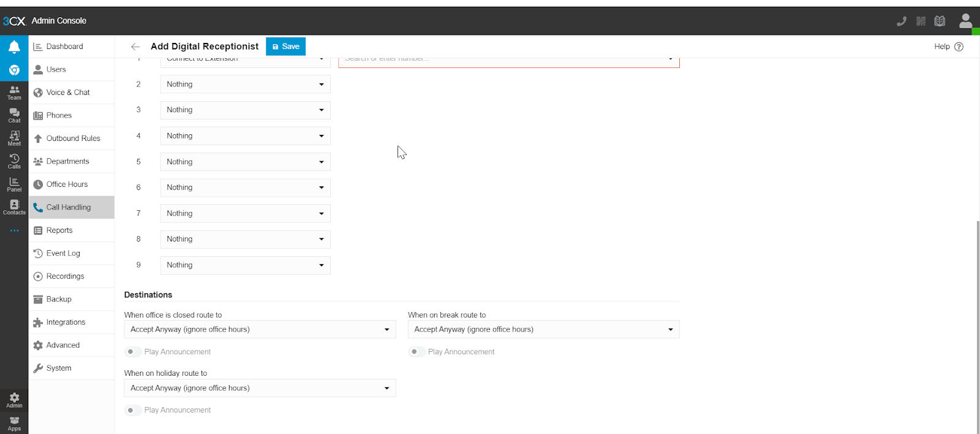Image resolution: width=980 pixels, height=434 pixels.
Task: Click the QR code icon in header
Action: pos(921,21)
